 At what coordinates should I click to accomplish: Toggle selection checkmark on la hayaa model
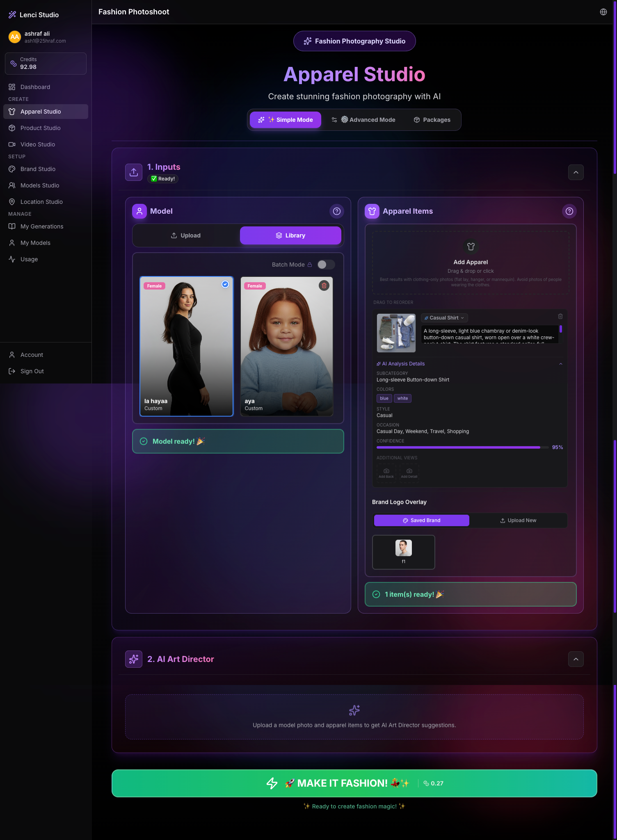coord(225,284)
